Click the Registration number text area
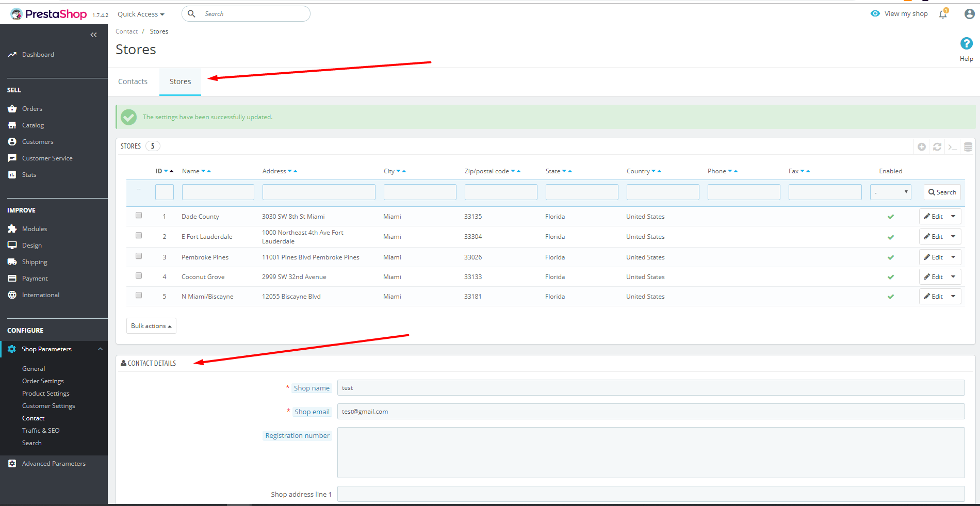Screen dimensions: 980x506 651,453
